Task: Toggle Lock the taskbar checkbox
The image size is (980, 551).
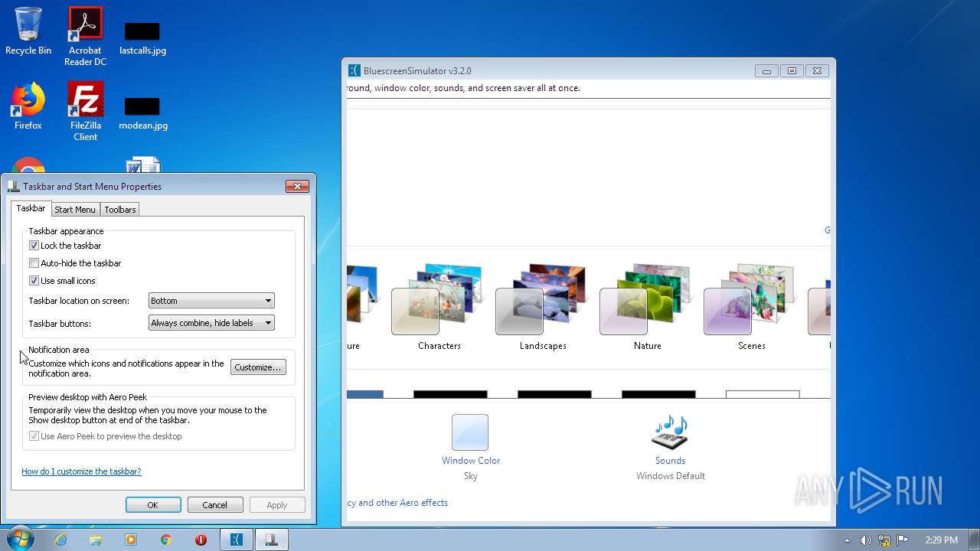Action: pyautogui.click(x=34, y=246)
